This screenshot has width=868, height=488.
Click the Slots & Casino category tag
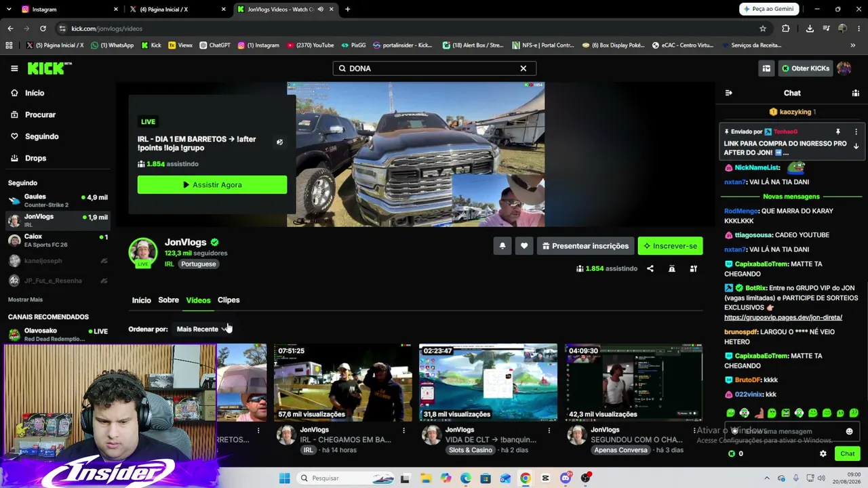[x=470, y=450]
